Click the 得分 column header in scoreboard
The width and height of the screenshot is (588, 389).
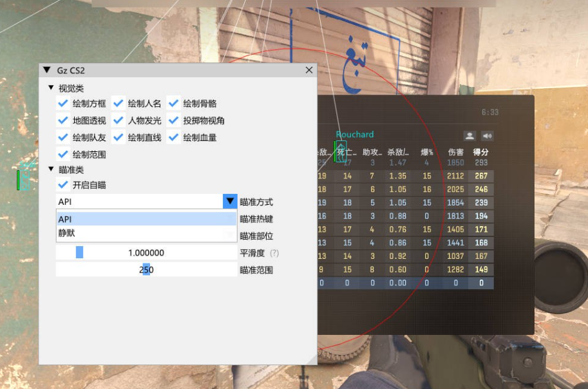(480, 152)
